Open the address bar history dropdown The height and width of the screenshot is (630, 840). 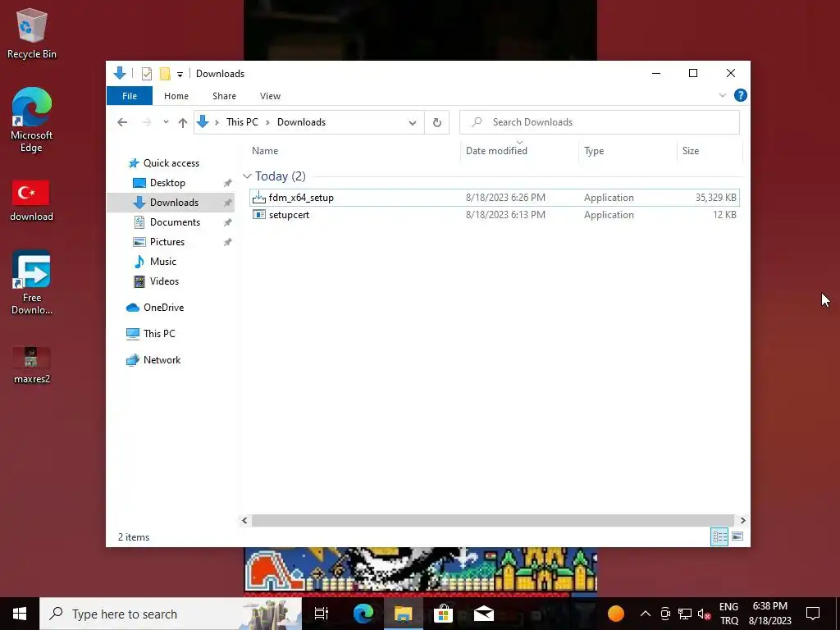tap(412, 122)
